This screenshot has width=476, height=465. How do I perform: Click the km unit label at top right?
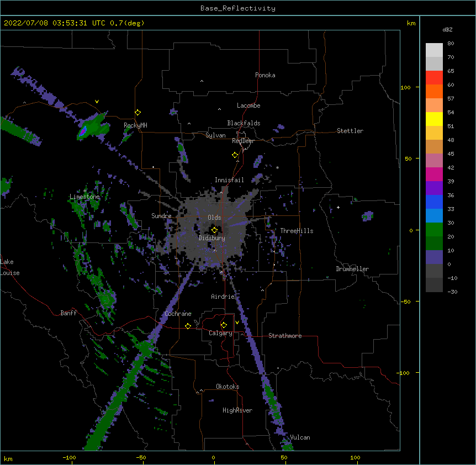click(x=411, y=23)
